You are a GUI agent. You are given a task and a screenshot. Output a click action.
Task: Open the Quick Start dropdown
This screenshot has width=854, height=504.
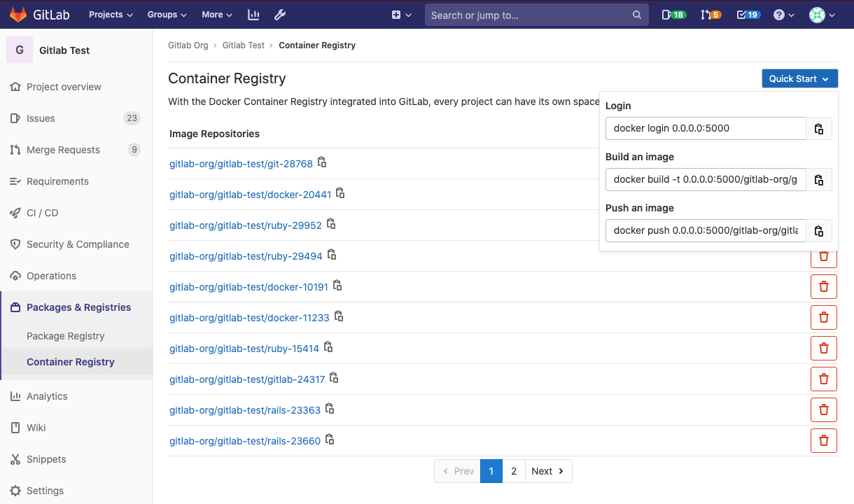click(x=799, y=78)
